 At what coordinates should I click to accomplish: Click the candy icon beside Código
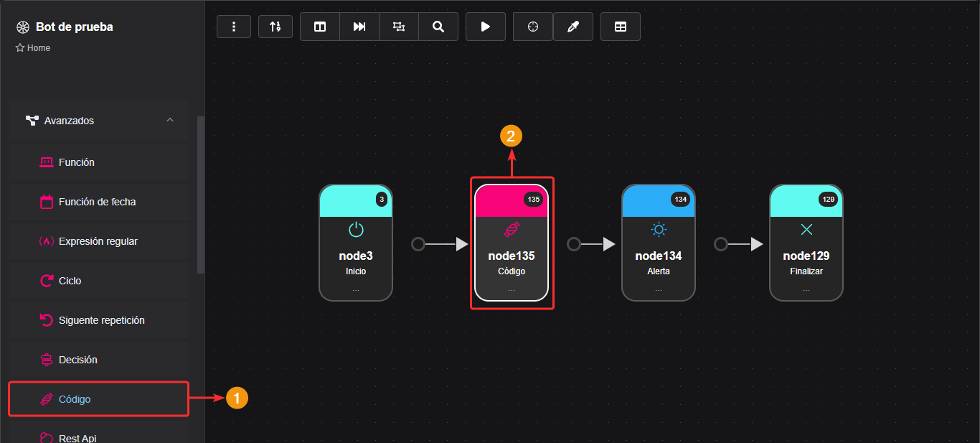click(x=47, y=399)
